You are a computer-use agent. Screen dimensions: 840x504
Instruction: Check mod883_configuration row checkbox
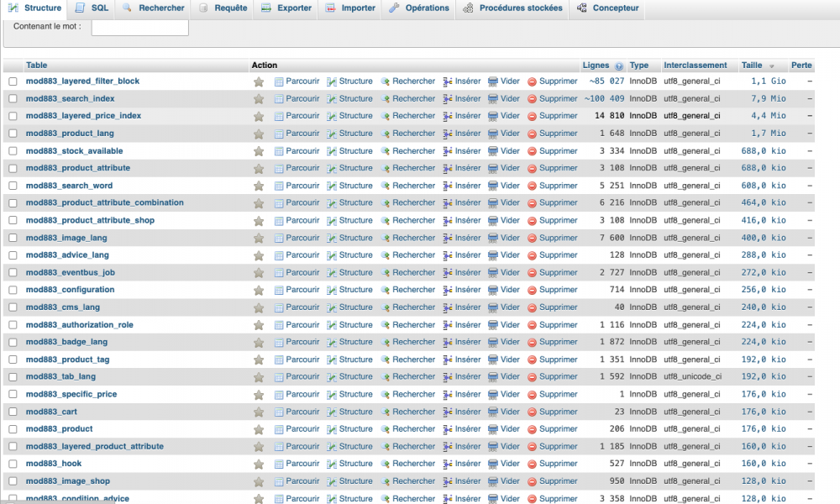tap(13, 290)
